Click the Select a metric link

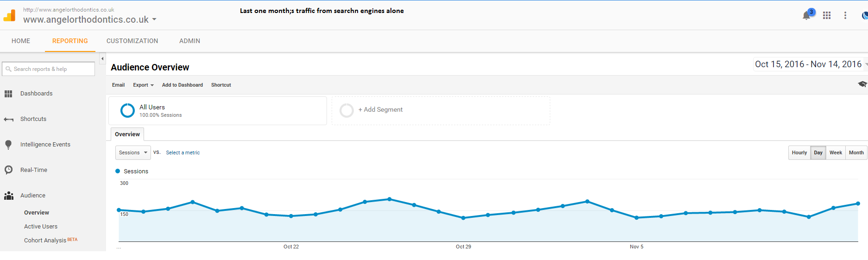point(183,152)
